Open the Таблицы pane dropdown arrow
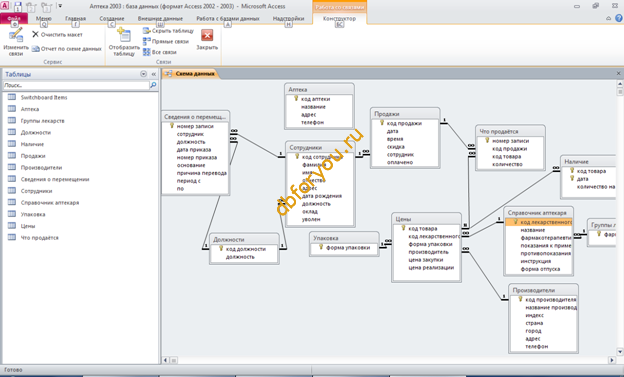This screenshot has width=624, height=377. (x=143, y=74)
